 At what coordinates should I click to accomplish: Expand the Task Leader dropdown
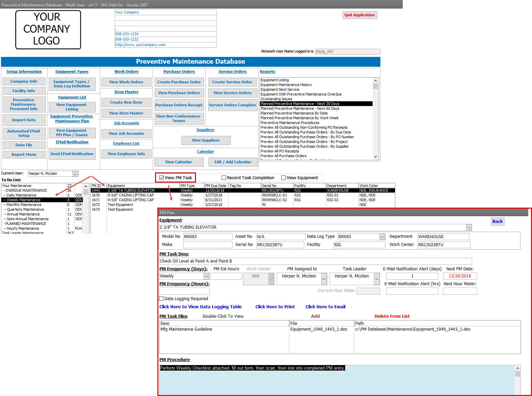(377, 278)
